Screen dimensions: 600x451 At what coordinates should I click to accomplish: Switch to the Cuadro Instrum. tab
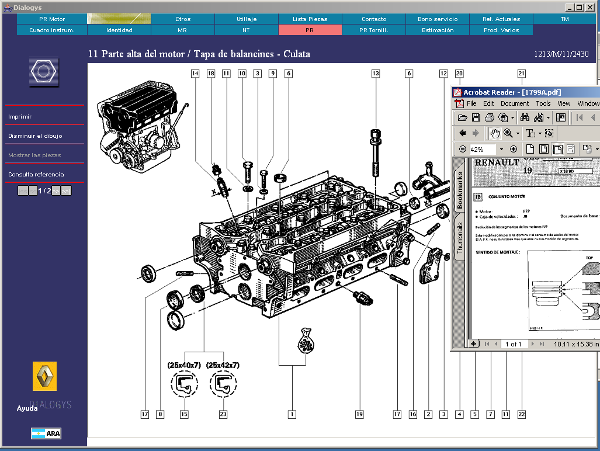tap(52, 30)
